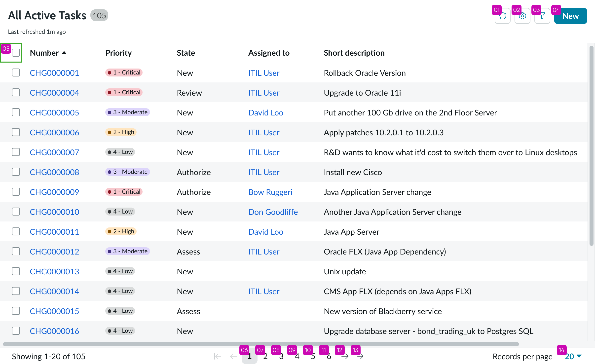Sort the list by the State column

pyautogui.click(x=186, y=53)
